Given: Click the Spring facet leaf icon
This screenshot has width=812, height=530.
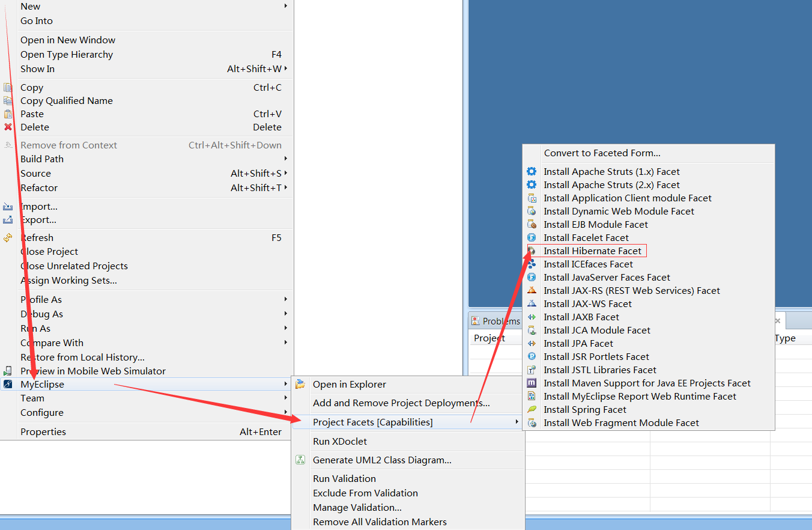Looking at the screenshot, I should pos(532,409).
